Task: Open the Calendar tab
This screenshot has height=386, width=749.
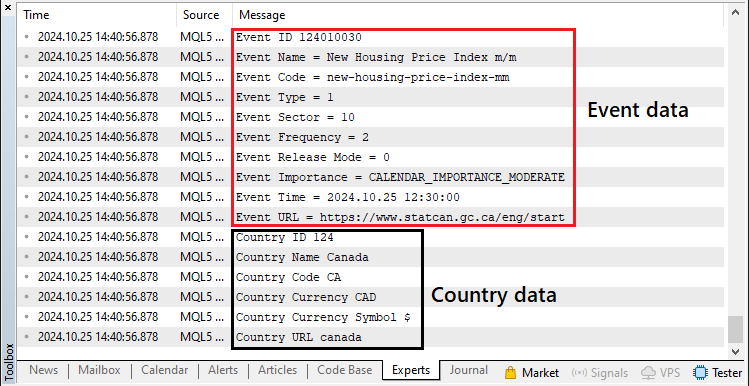Action: (x=165, y=370)
